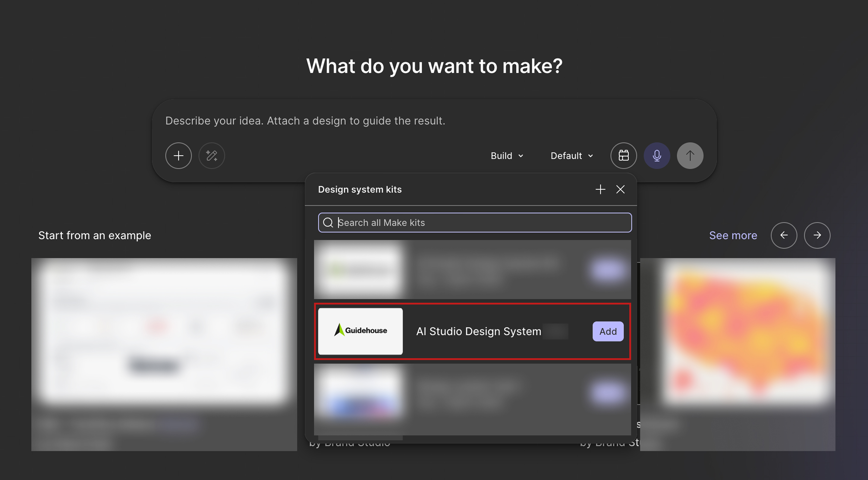Close the Design system kits panel
The width and height of the screenshot is (868, 480).
[x=620, y=189]
